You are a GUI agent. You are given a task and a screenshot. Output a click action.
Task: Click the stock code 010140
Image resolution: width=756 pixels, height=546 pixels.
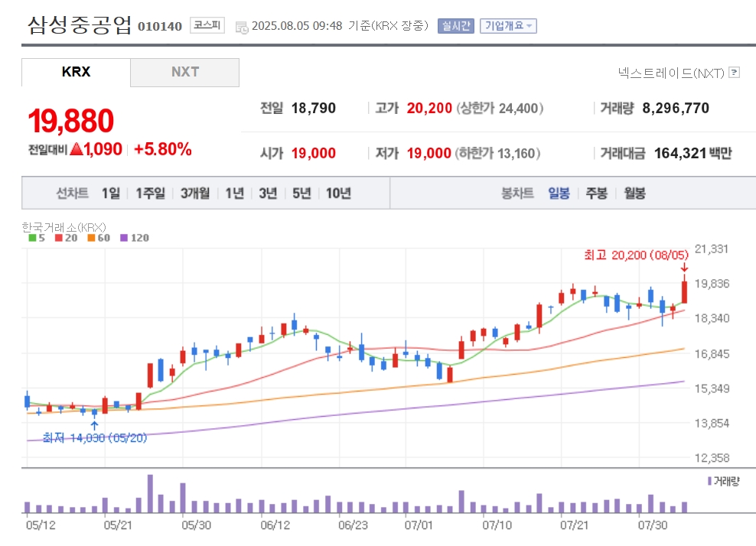[160, 26]
